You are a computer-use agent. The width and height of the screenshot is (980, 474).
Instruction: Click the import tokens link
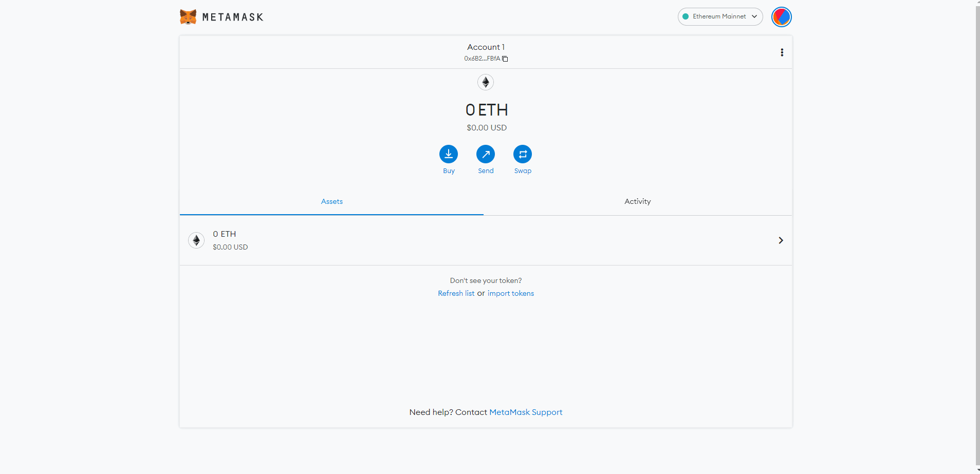point(511,293)
